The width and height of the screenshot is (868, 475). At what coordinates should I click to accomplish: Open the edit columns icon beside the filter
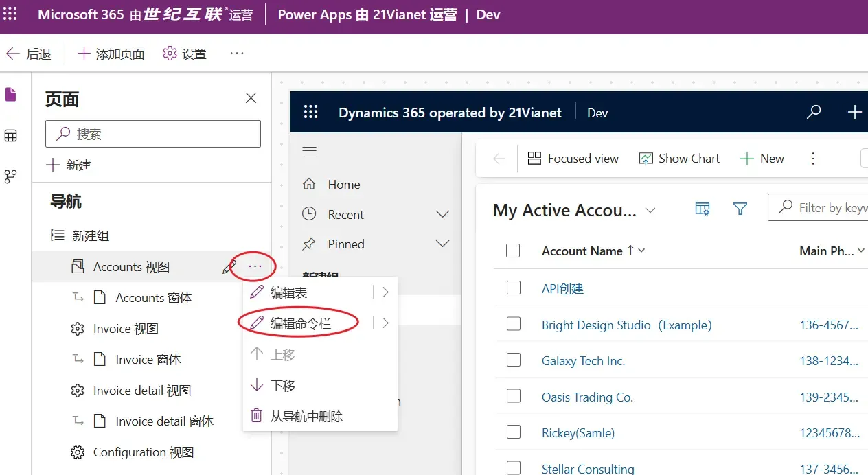[702, 209]
